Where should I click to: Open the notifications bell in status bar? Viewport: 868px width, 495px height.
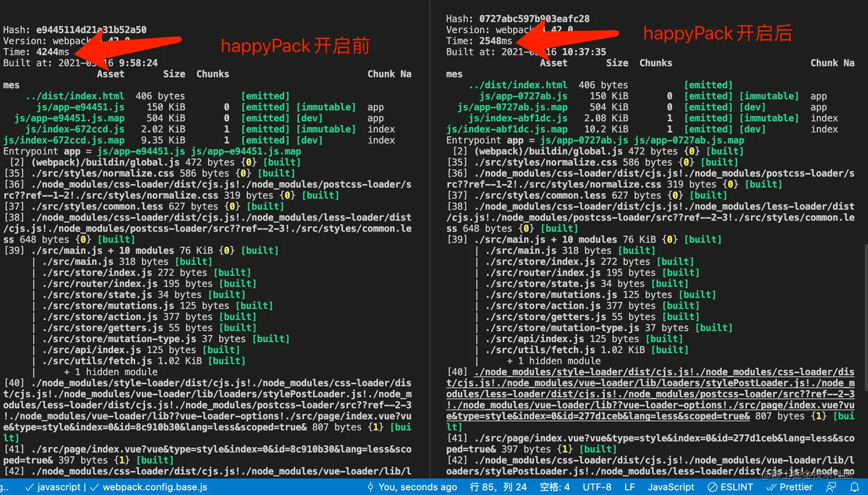(855, 487)
